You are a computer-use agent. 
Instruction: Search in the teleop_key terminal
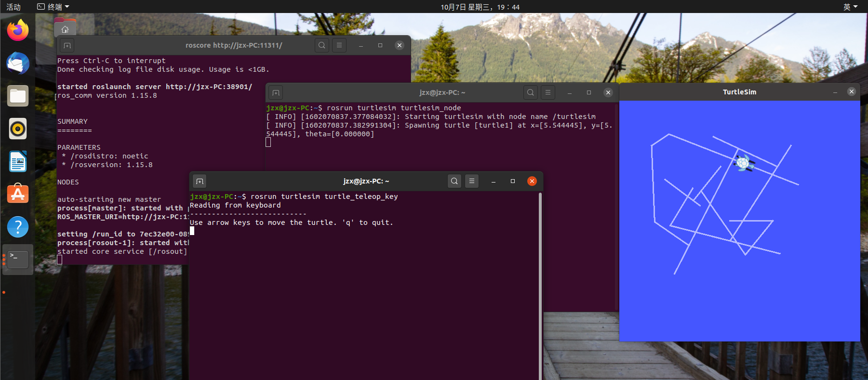point(454,181)
